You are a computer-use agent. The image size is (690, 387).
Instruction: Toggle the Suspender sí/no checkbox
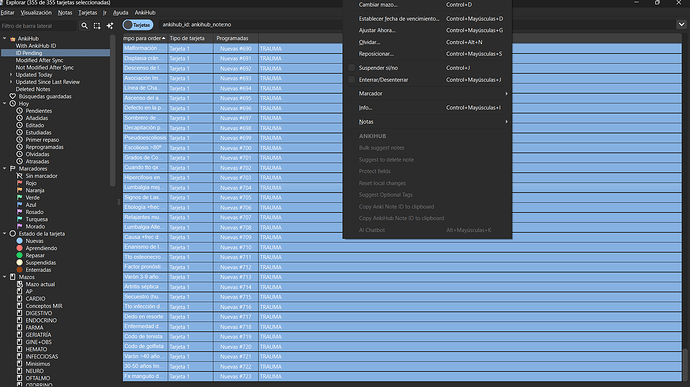pos(351,68)
